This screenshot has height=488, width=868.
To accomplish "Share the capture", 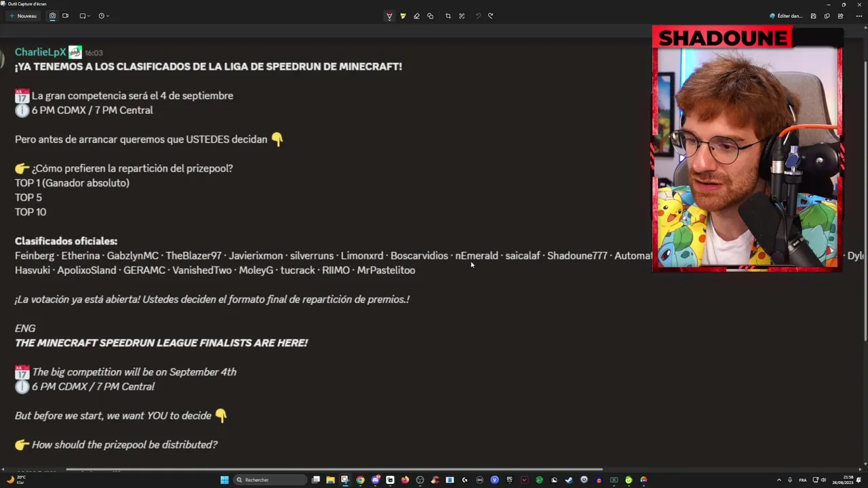I will tap(840, 16).
